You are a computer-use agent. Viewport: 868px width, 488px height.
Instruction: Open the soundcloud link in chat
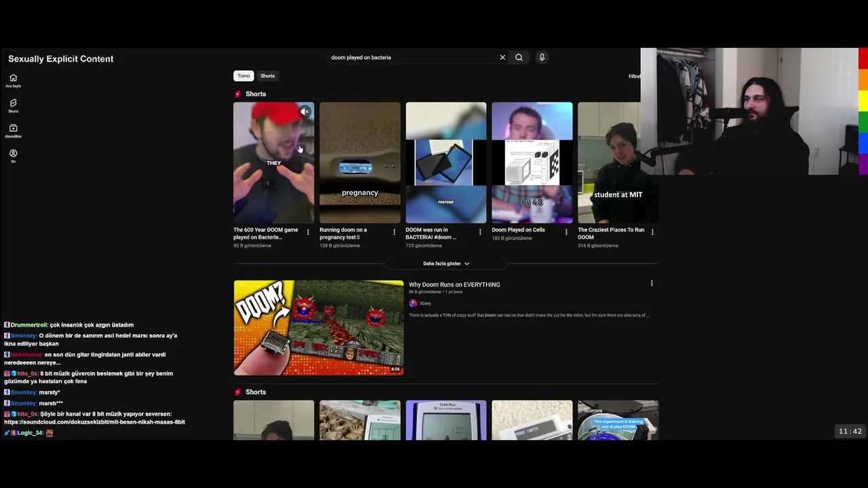[x=94, y=422]
